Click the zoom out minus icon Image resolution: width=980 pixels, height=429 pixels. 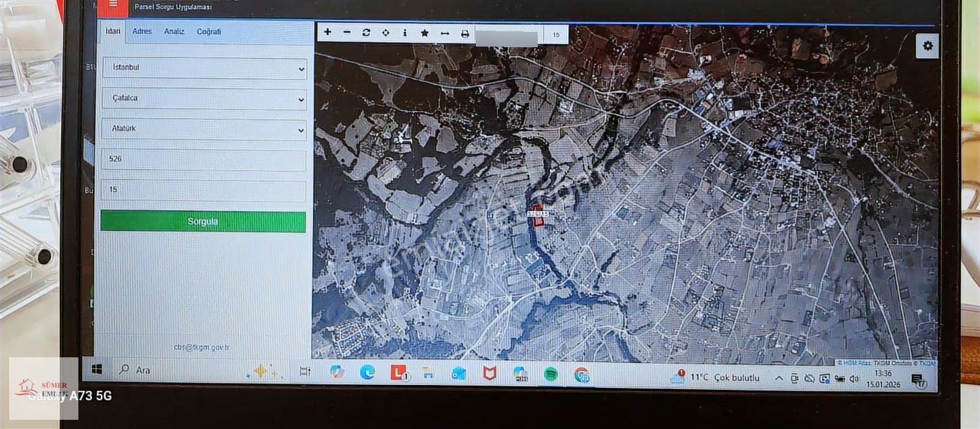347,32
